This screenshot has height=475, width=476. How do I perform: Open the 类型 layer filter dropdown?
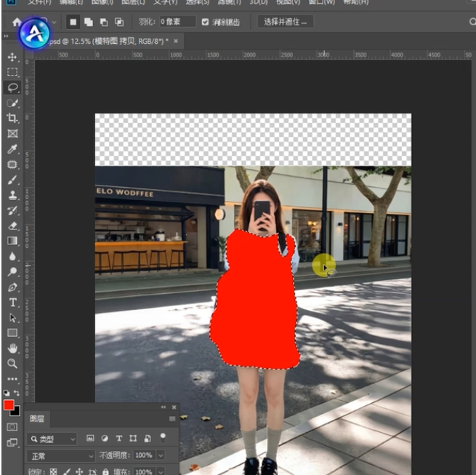pyautogui.click(x=52, y=439)
